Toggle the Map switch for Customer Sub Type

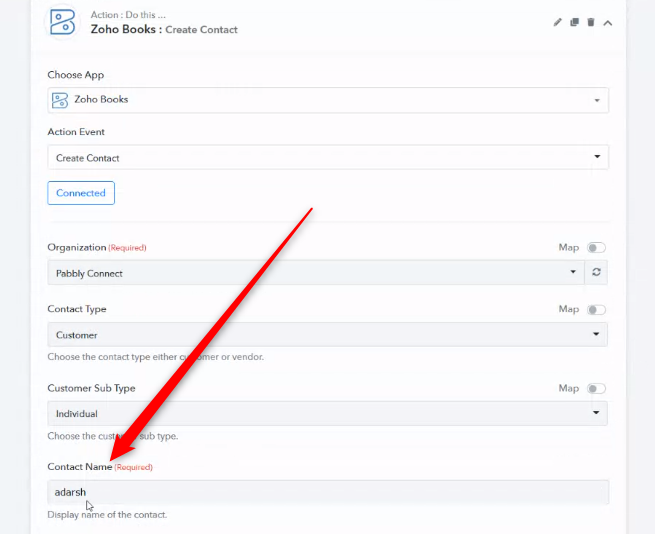point(596,389)
